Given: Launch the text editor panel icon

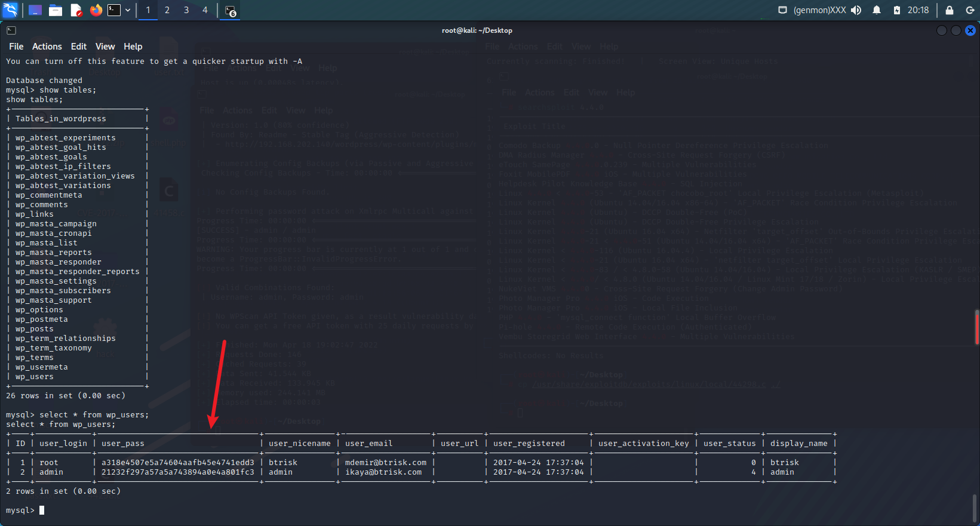Looking at the screenshot, I should coord(76,10).
